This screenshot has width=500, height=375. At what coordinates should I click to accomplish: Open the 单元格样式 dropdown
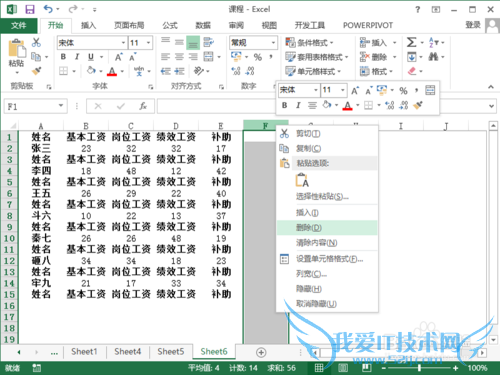[313, 71]
